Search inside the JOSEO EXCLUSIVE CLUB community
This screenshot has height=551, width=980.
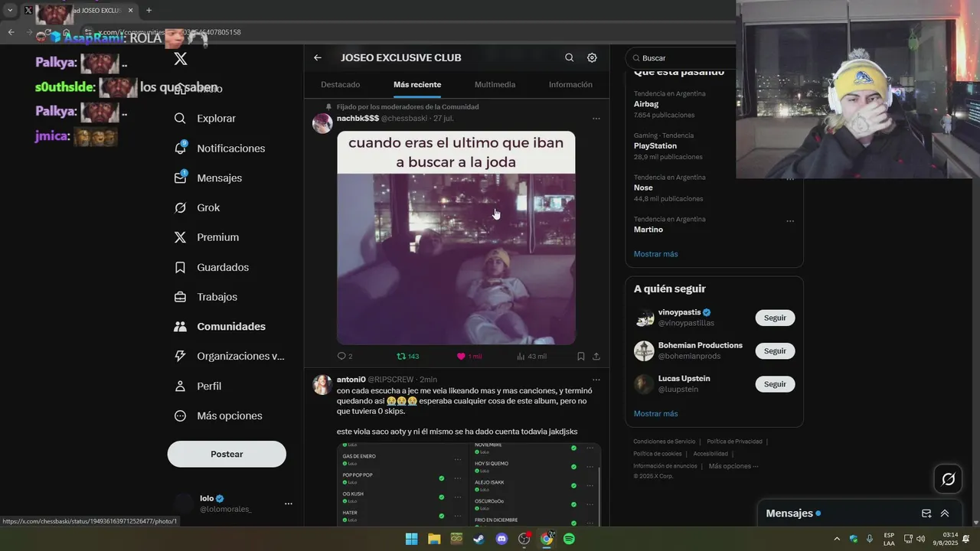point(569,57)
